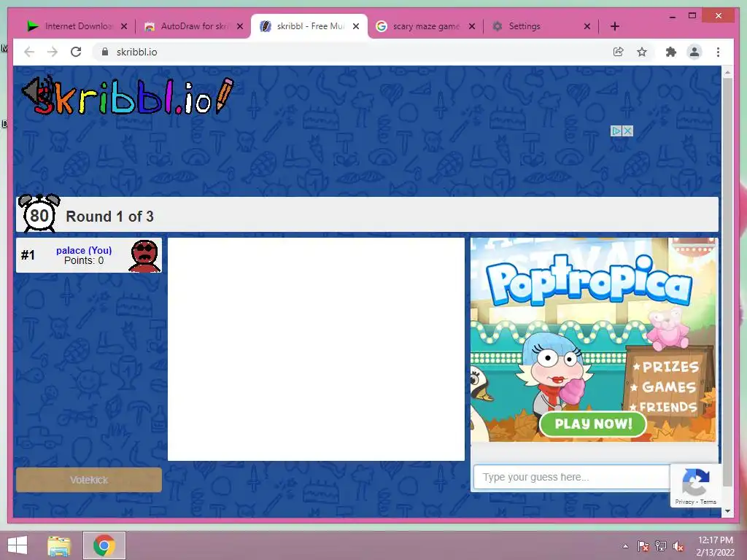747x560 pixels.
Task: Close the Internet Download tab
Action: (x=124, y=26)
